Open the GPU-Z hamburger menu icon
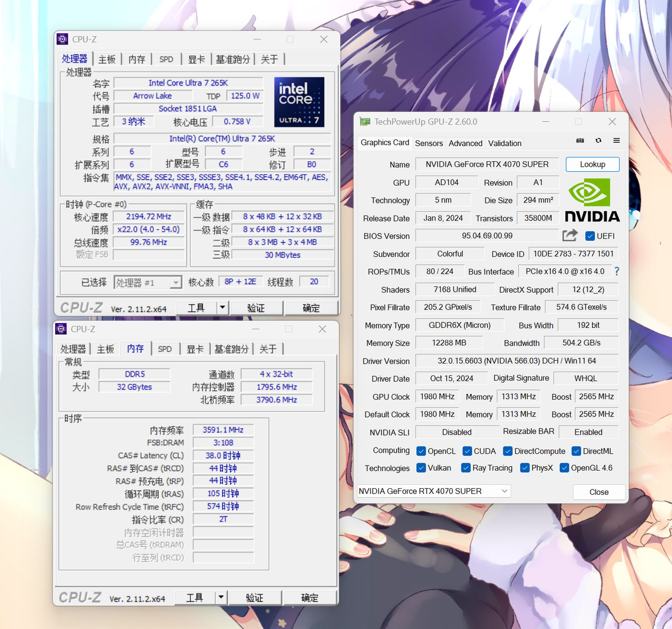This screenshot has height=629, width=672. pyautogui.click(x=616, y=140)
